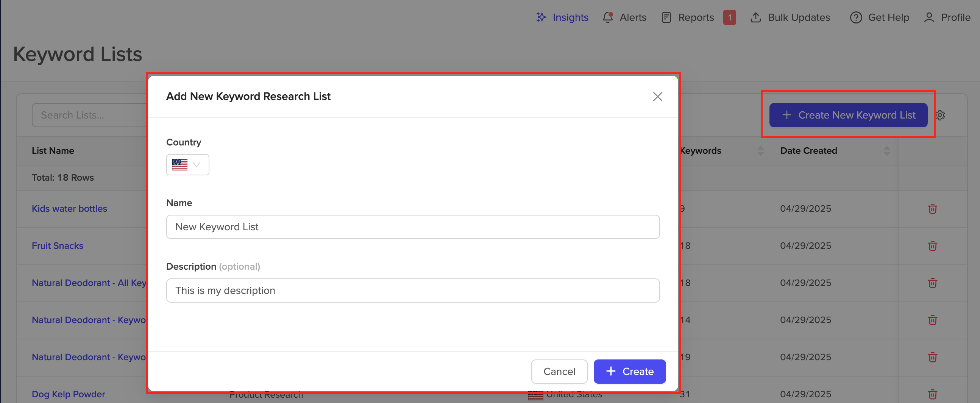Click the List Name column header
Image resolution: width=980 pixels, height=403 pixels.
[x=53, y=151]
